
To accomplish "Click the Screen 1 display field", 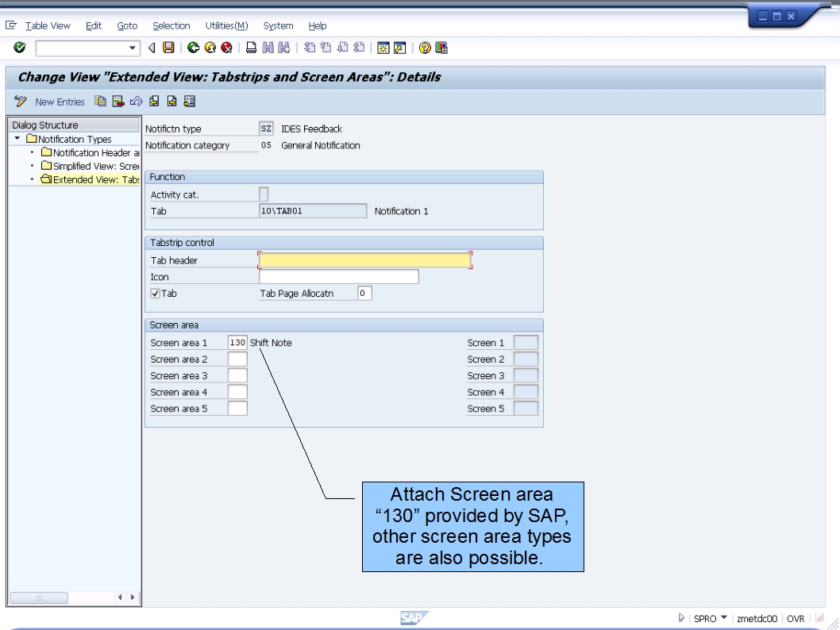I will (526, 343).
